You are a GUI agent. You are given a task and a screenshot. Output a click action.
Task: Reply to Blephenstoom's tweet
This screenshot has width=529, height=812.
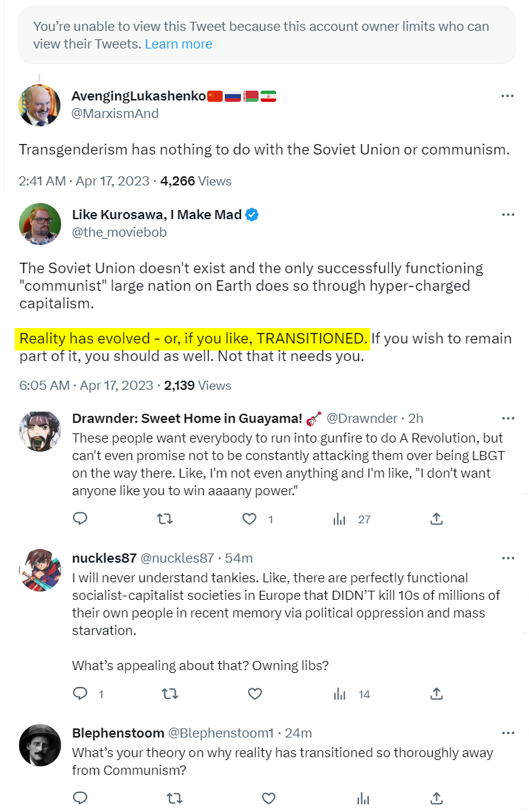coord(81,798)
